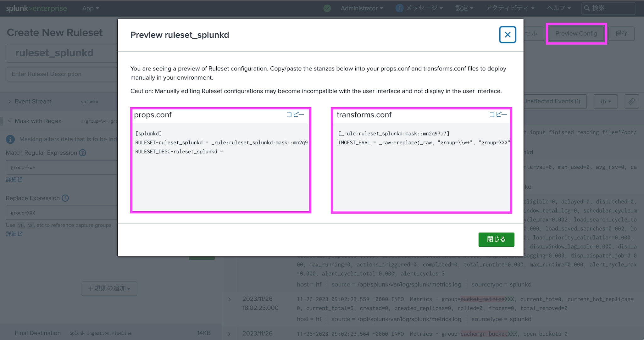Click the Preview Config button

point(576,33)
